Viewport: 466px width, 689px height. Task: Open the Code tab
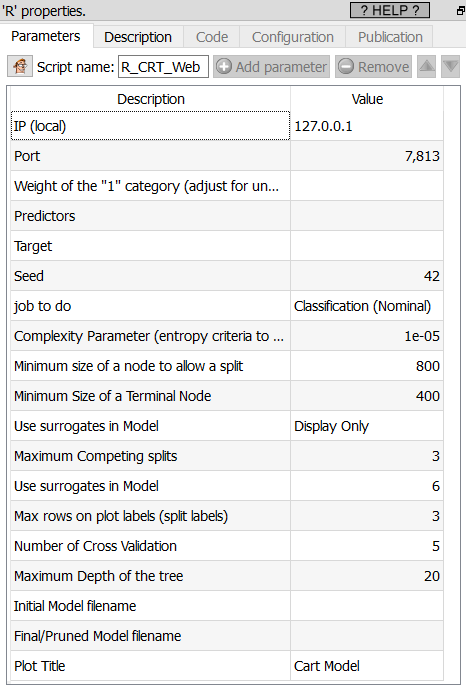212,37
